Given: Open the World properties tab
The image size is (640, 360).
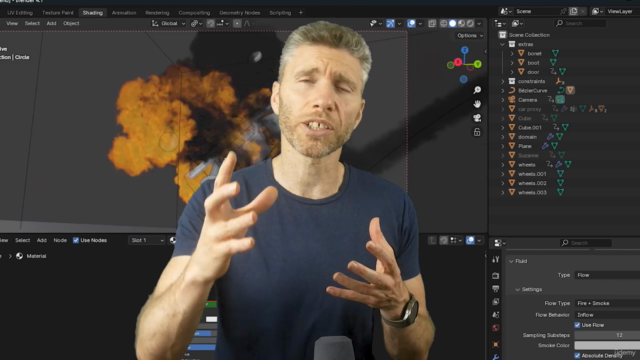Looking at the screenshot, I should click(x=496, y=328).
